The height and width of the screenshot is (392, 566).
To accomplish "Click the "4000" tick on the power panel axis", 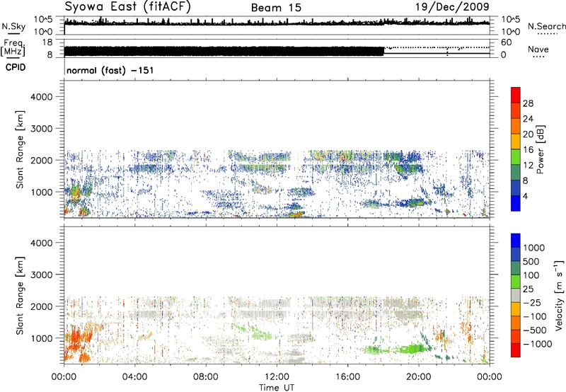I will coord(41,97).
